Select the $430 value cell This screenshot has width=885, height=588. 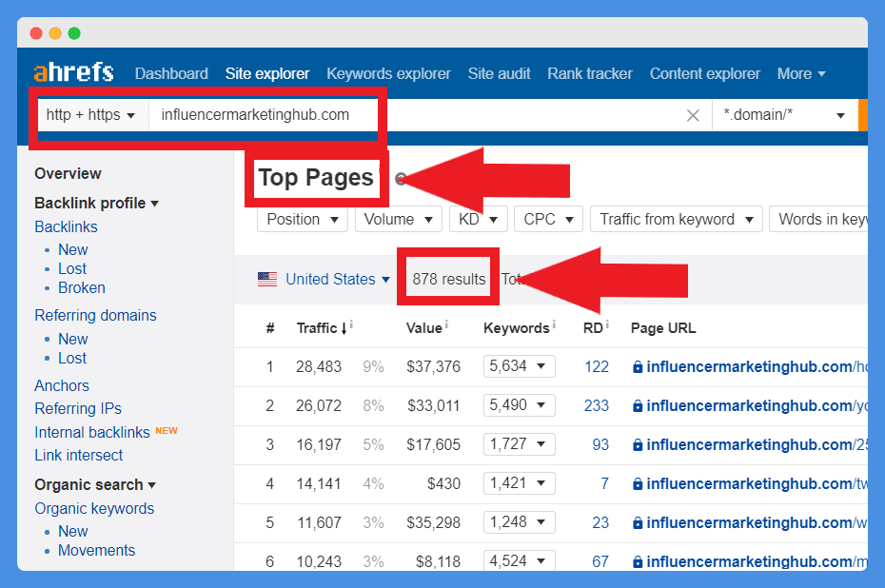tap(443, 483)
